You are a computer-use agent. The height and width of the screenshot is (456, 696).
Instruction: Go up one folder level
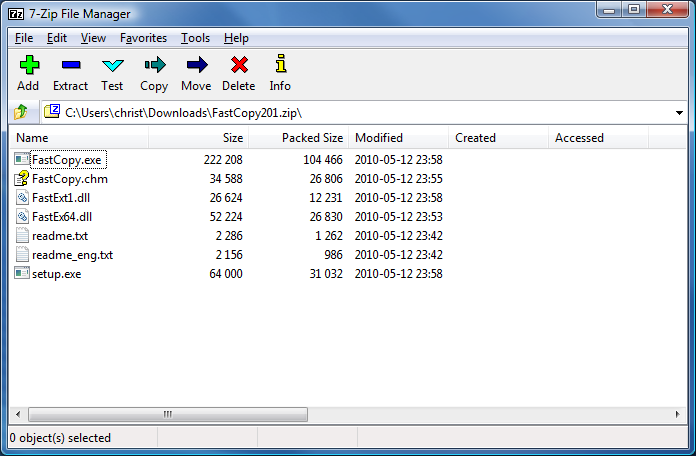coord(20,112)
